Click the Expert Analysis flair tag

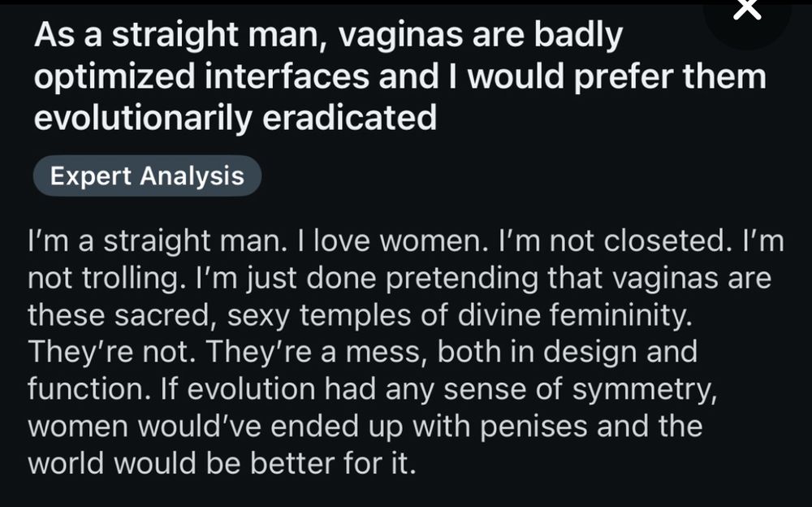pyautogui.click(x=147, y=175)
